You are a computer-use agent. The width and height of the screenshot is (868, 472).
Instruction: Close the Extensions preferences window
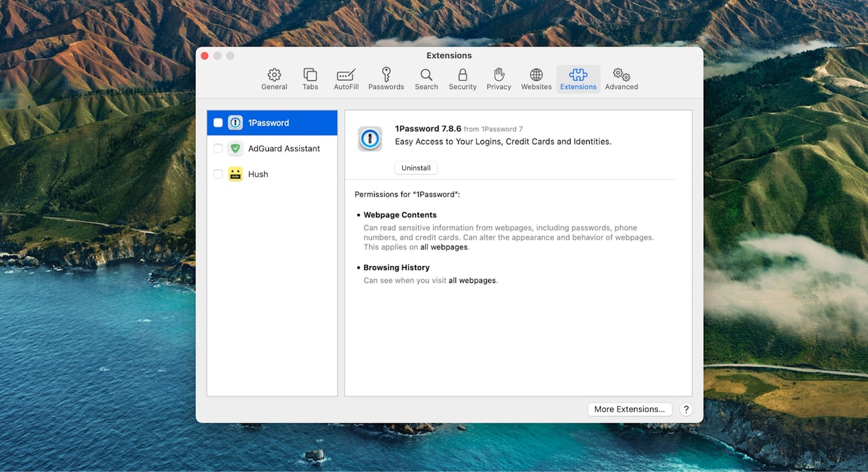coord(205,56)
